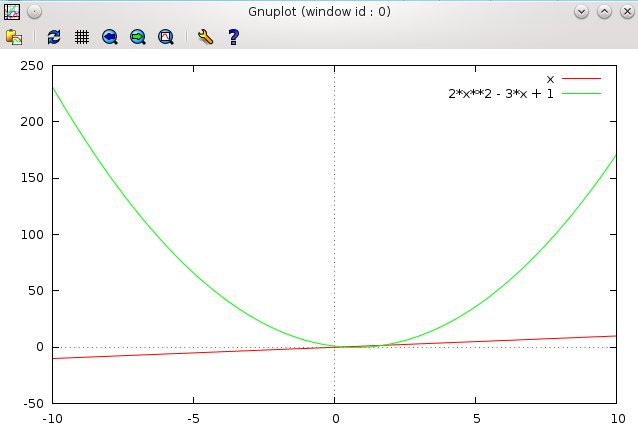
Task: Toggle the 'x' legend entry
Action: coord(550,78)
